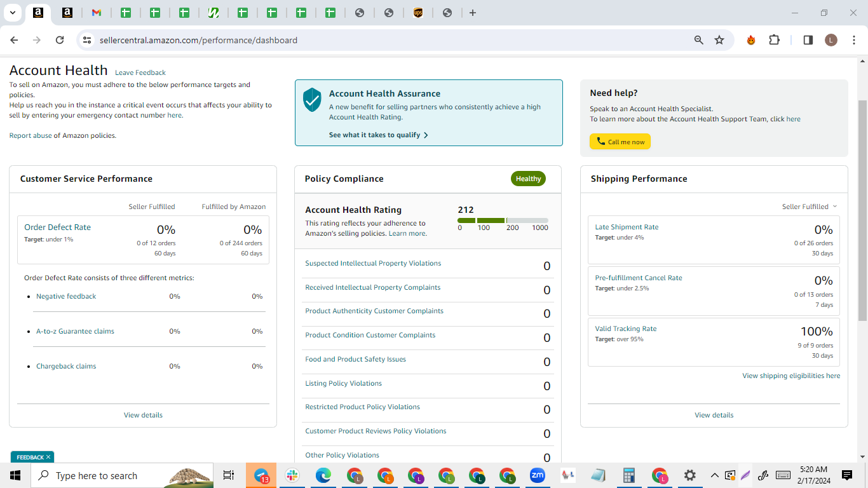
Task: Open the Valid Tracking Rate link
Action: pyautogui.click(x=626, y=329)
